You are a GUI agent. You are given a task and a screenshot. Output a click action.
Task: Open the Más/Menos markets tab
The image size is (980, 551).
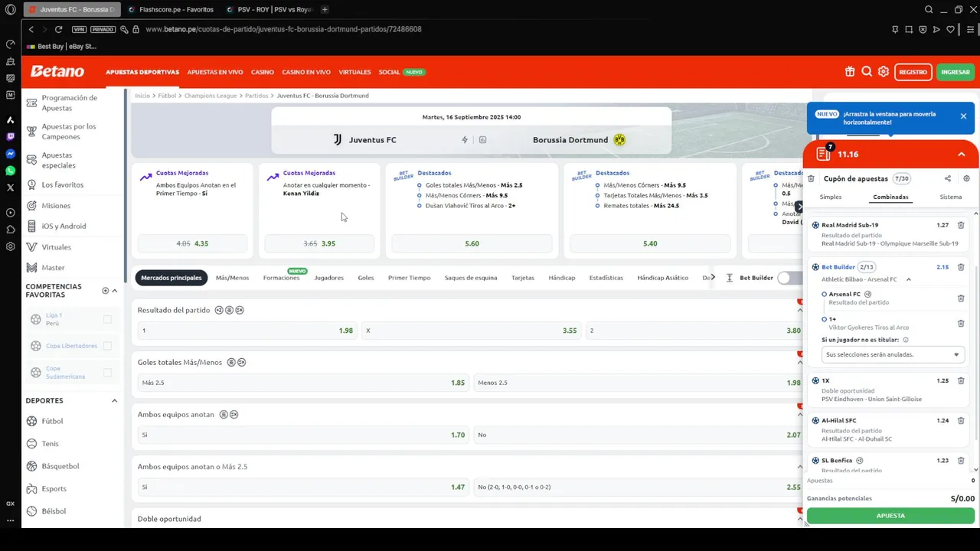(232, 278)
